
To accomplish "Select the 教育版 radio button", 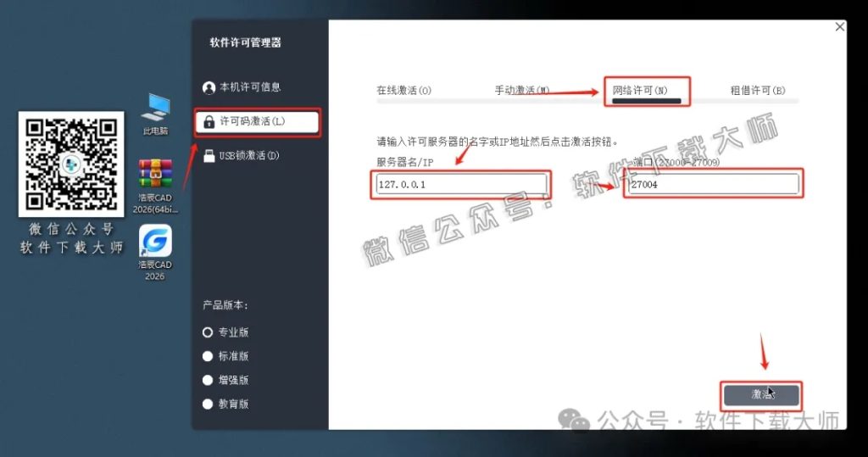I will tap(208, 404).
